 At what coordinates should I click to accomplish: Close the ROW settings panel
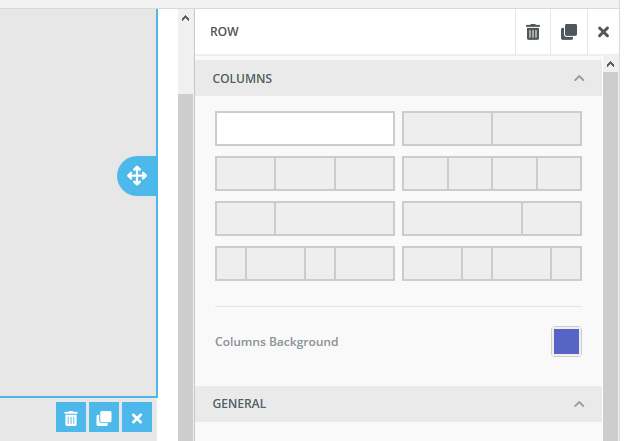click(x=603, y=32)
